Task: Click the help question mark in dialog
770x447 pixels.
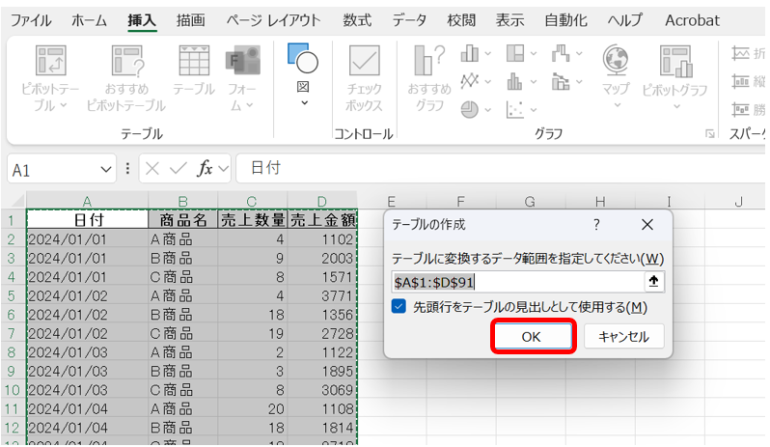Action: coord(596,224)
